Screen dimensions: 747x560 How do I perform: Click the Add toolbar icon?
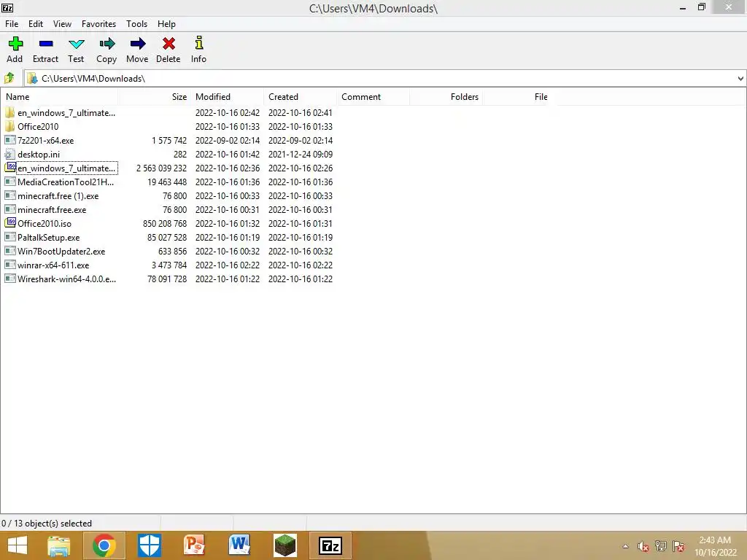pos(15,44)
